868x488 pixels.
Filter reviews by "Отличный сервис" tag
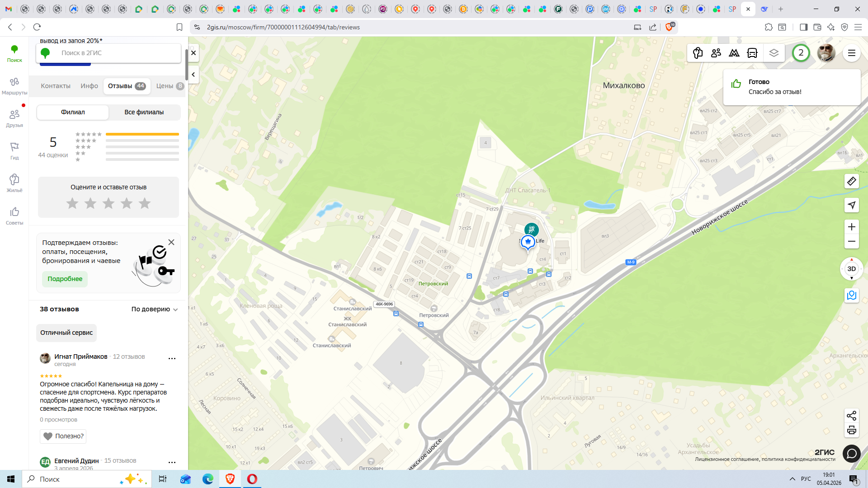pyautogui.click(x=66, y=333)
